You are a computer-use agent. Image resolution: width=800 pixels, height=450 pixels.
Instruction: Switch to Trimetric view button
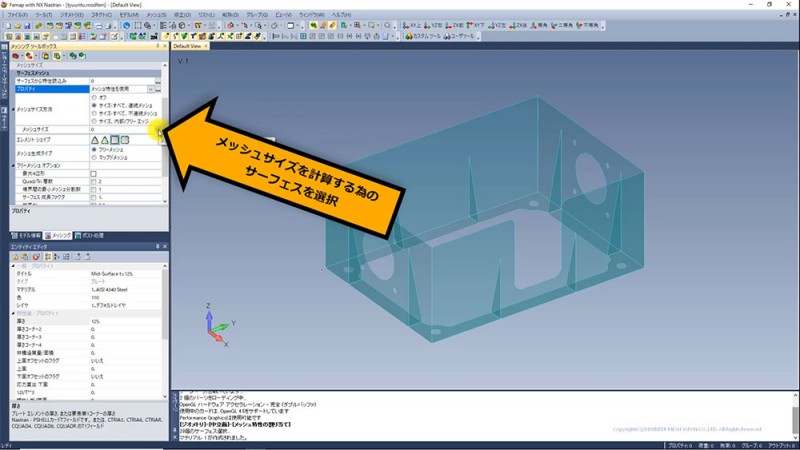(x=587, y=26)
